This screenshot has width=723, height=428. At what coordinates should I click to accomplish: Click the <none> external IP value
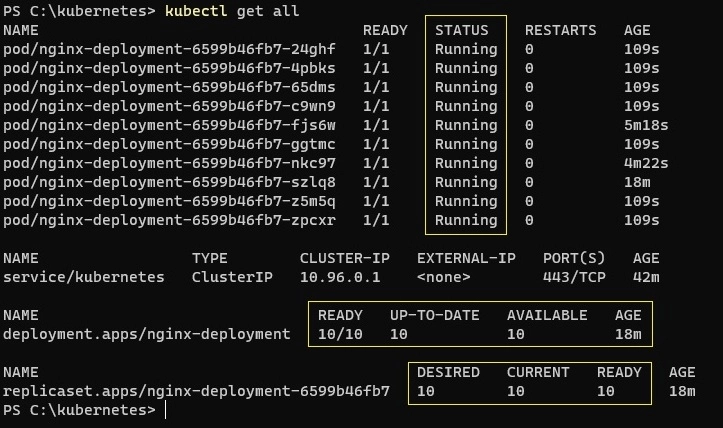(444, 277)
